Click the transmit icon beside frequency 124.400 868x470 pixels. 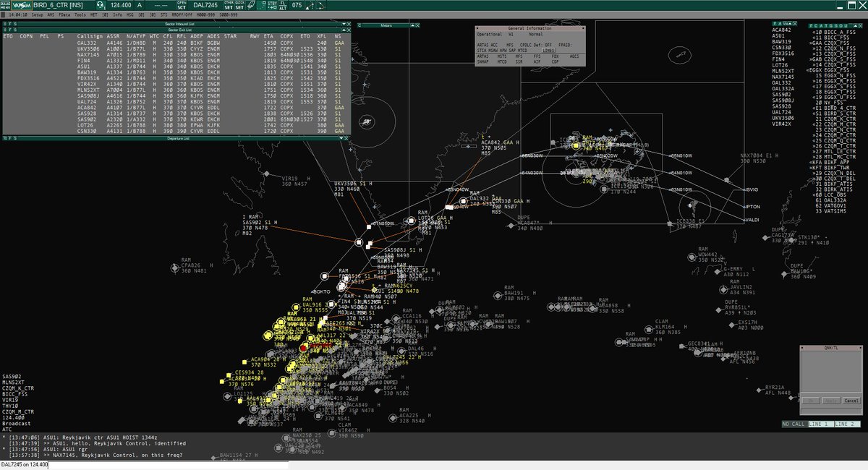(99, 4)
